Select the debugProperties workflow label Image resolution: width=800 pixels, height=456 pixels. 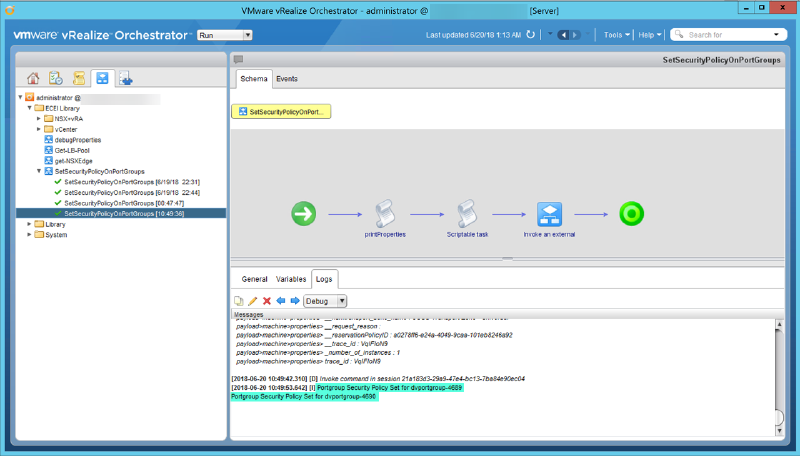pos(78,140)
